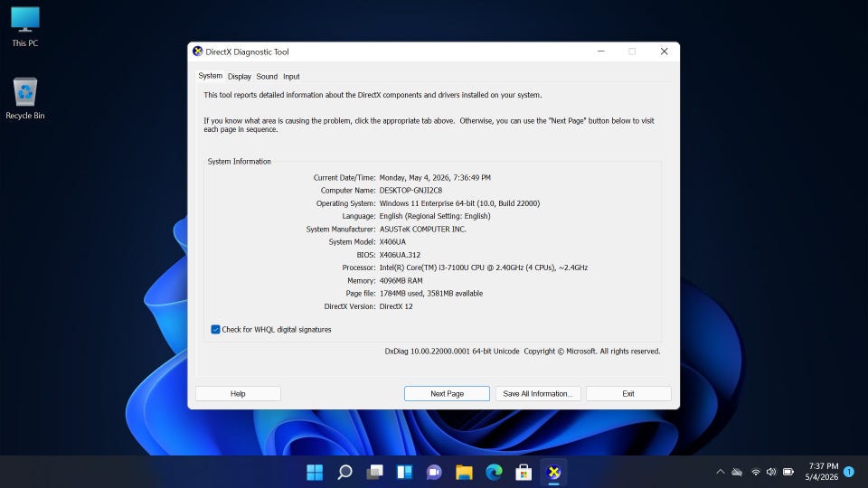Open the notification badge in tray
The width and height of the screenshot is (868, 488).
[x=849, y=472]
